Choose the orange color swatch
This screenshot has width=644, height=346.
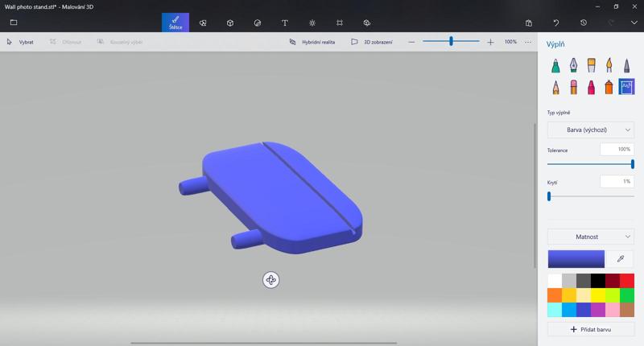(555, 295)
